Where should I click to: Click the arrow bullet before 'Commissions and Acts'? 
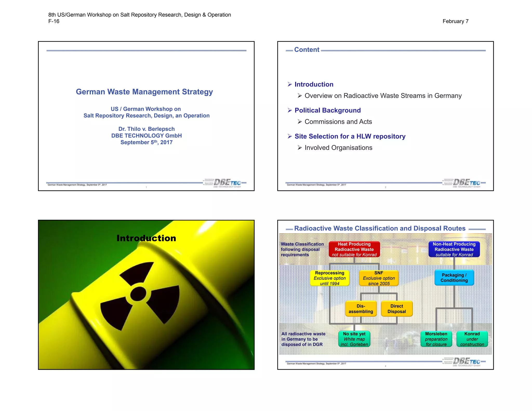point(300,122)
